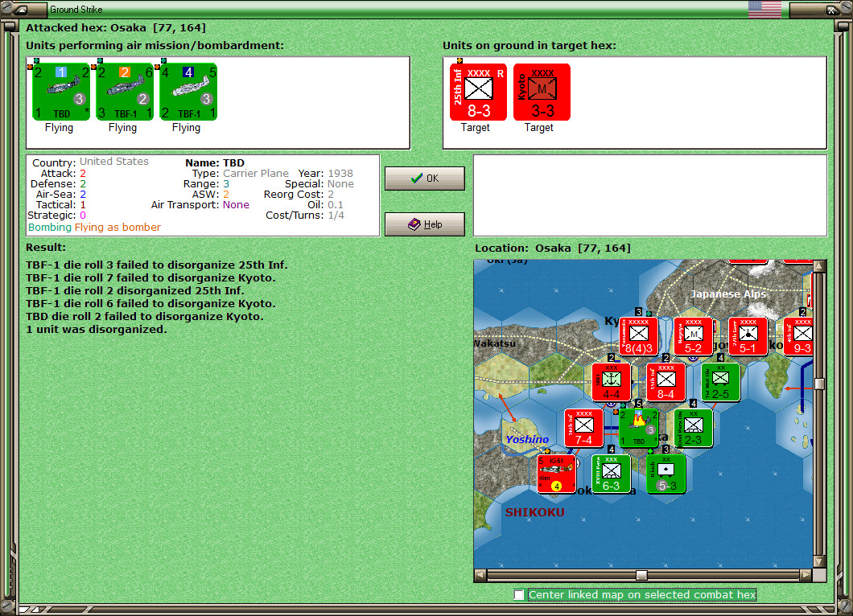Click 'TBF-1 die roll 7 failed to disorganize Kyoto.'
The height and width of the screenshot is (616, 853).
[150, 277]
